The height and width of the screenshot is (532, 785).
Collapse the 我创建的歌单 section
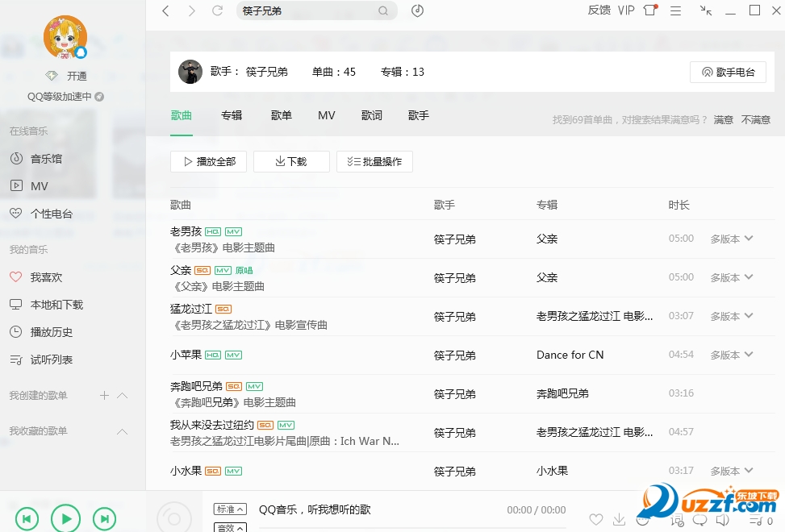(x=122, y=395)
